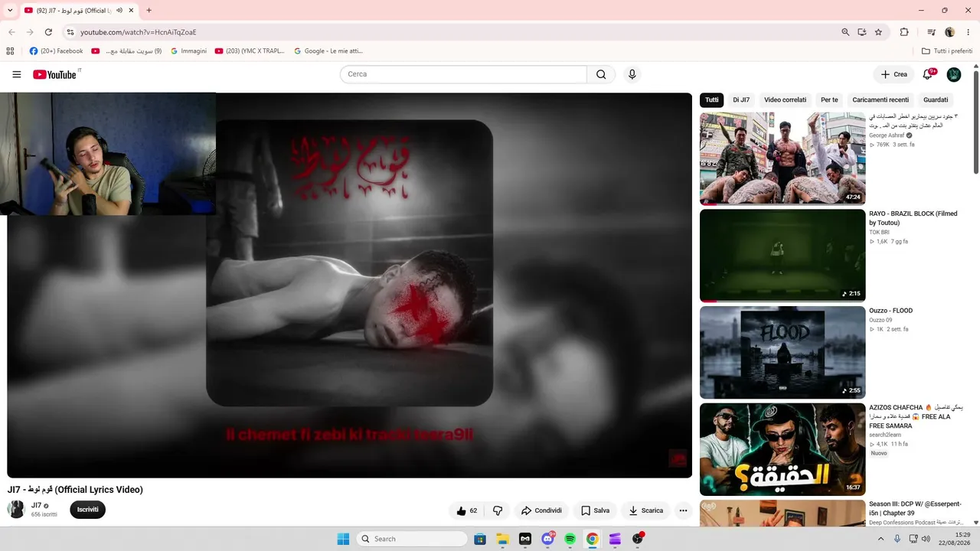Viewport: 980px width, 551px height.
Task: Select the Video correlati filter chip
Action: click(x=785, y=100)
